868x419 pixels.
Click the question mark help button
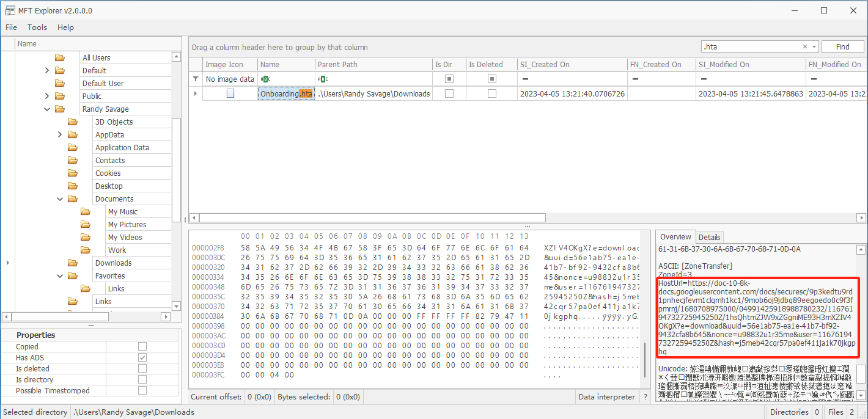click(x=645, y=396)
